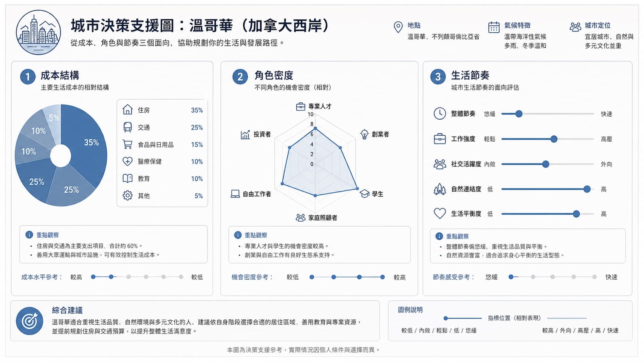Image resolution: width=644 pixels, height=362 pixels.
Task: Click the 指標位置（相對表現）legend label
Action: point(514,318)
